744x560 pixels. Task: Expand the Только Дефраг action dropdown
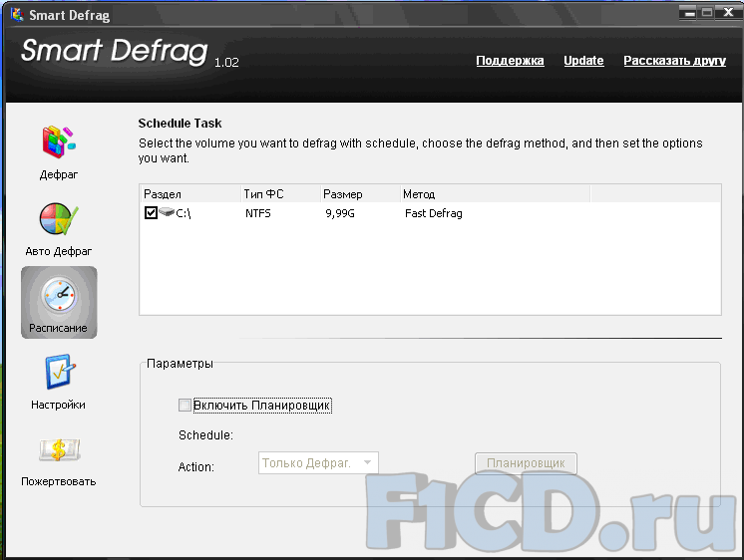(x=318, y=462)
